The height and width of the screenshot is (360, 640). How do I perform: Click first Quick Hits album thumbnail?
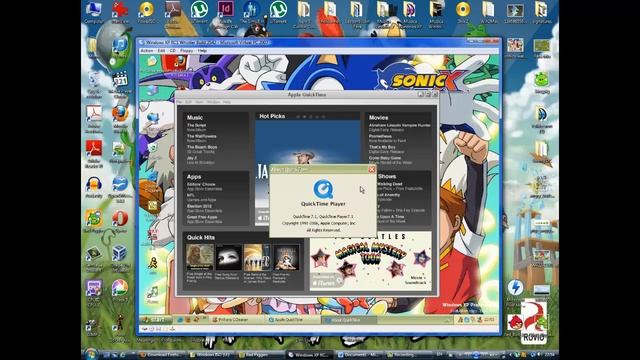pyautogui.click(x=200, y=257)
